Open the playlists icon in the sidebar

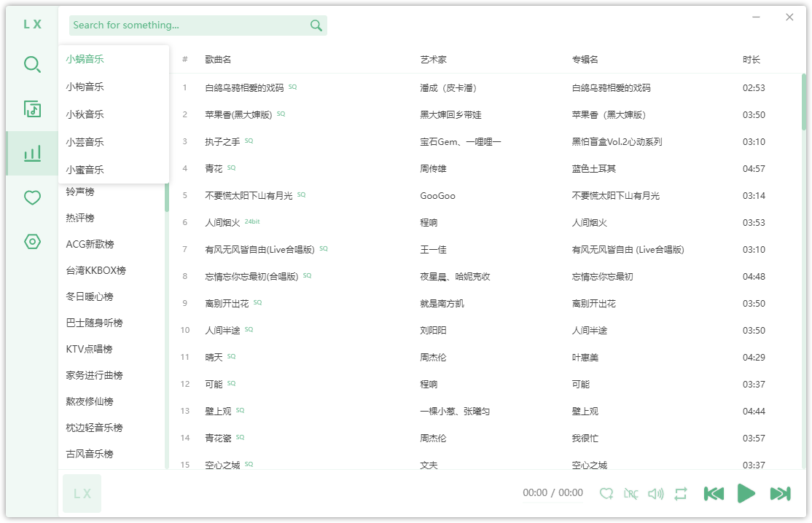(31, 109)
